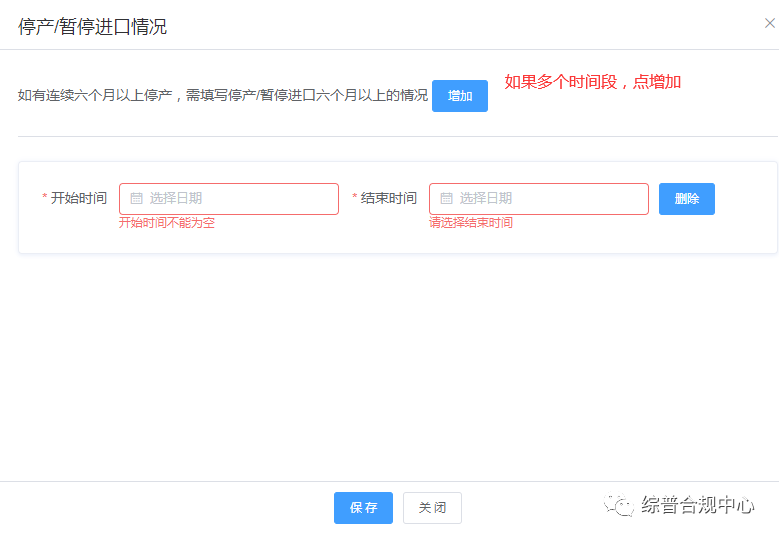Click the instruction text about 连续六个月以上停产

click(x=222, y=96)
